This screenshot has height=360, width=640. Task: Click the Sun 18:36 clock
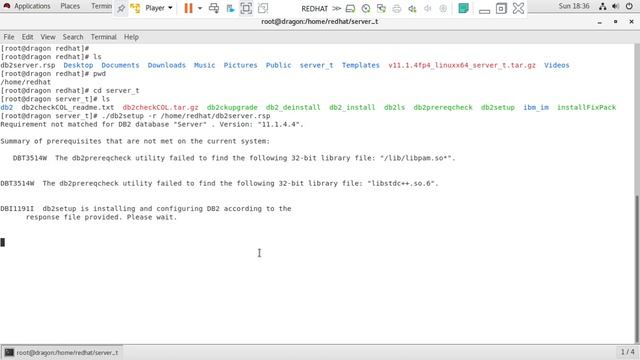tap(574, 6)
